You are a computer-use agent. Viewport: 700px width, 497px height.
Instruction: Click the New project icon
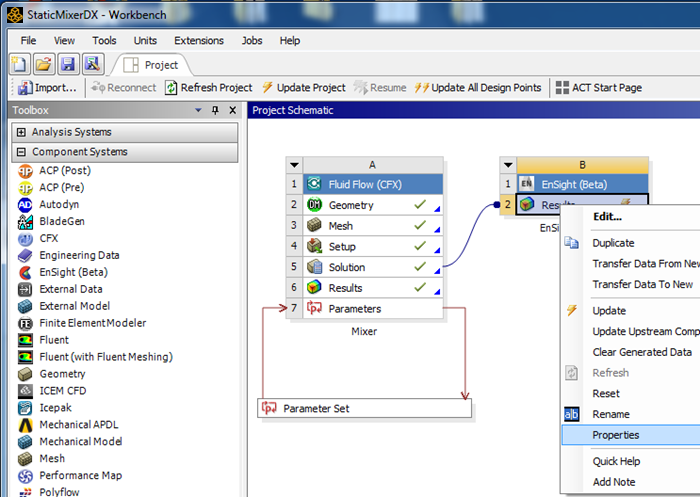pos(20,64)
